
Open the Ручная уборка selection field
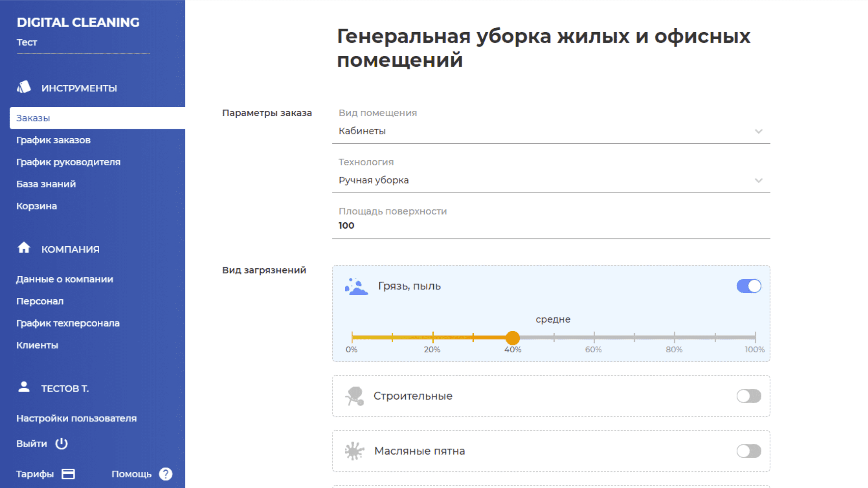[542, 180]
